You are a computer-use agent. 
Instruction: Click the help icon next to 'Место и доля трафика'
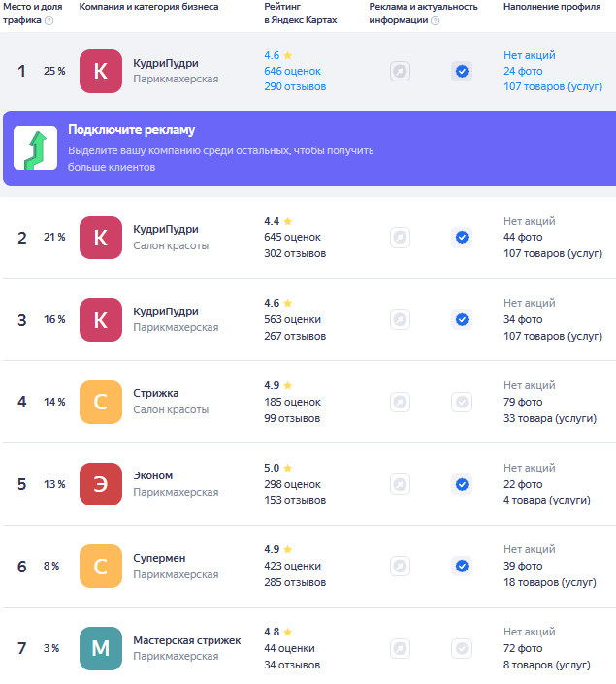49,20
